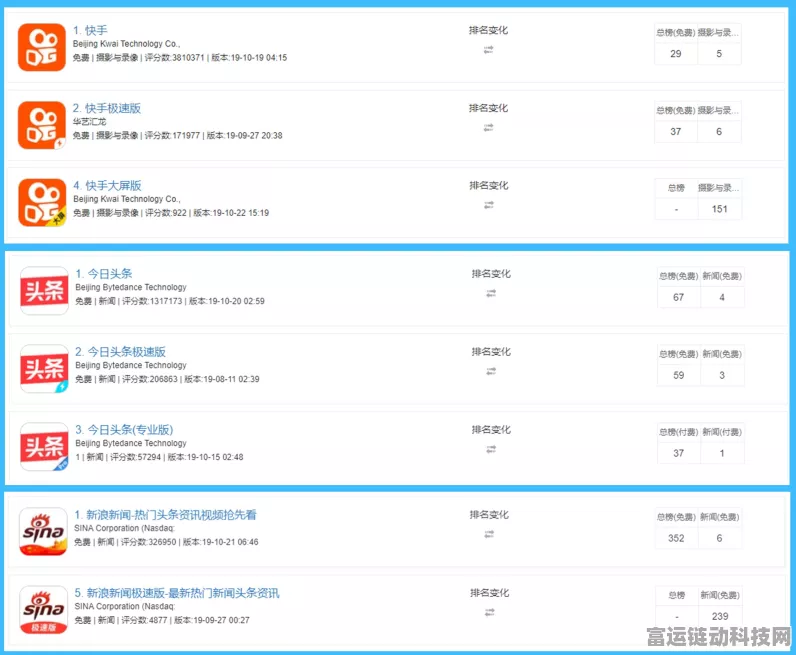Open the '4. 快手大屏版' title link
This screenshot has width=796, height=655.
(x=107, y=186)
